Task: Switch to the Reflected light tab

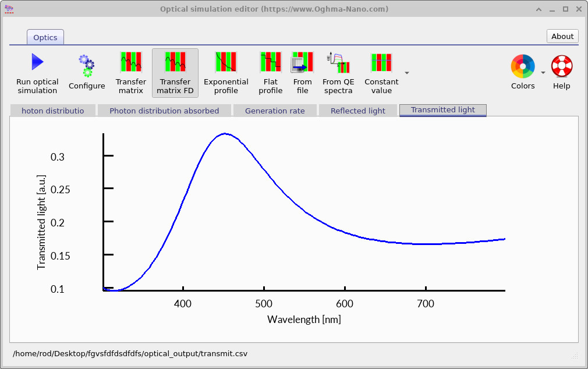Action: coord(358,111)
